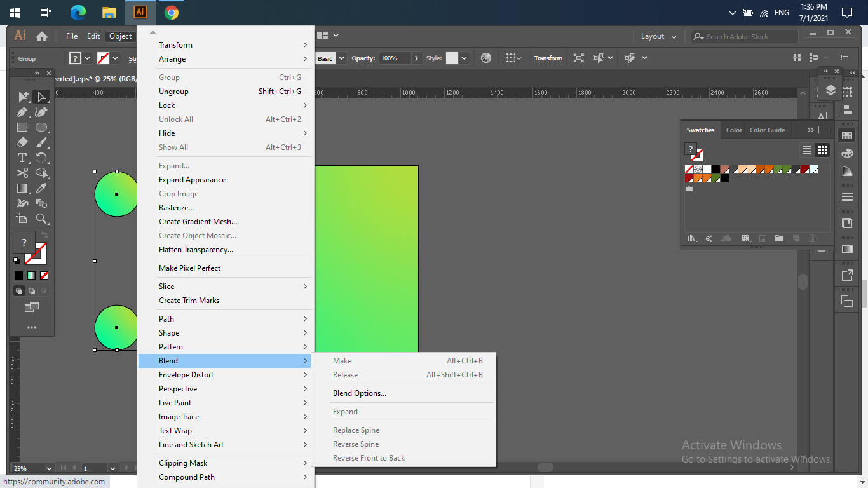Switch to the Color Guide tab

coord(767,130)
